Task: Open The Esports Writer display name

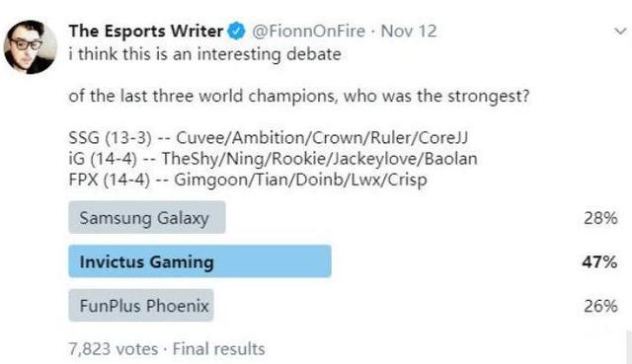Action: tap(146, 31)
